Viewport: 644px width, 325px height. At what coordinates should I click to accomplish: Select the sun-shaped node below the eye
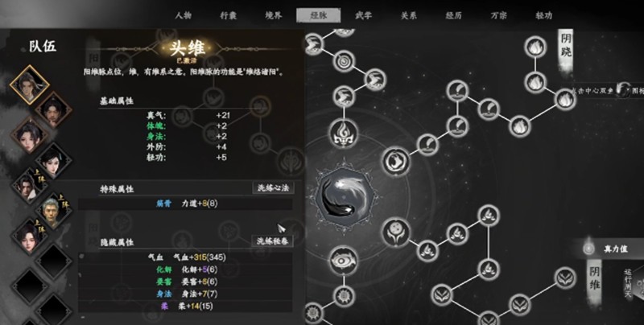pos(344,296)
